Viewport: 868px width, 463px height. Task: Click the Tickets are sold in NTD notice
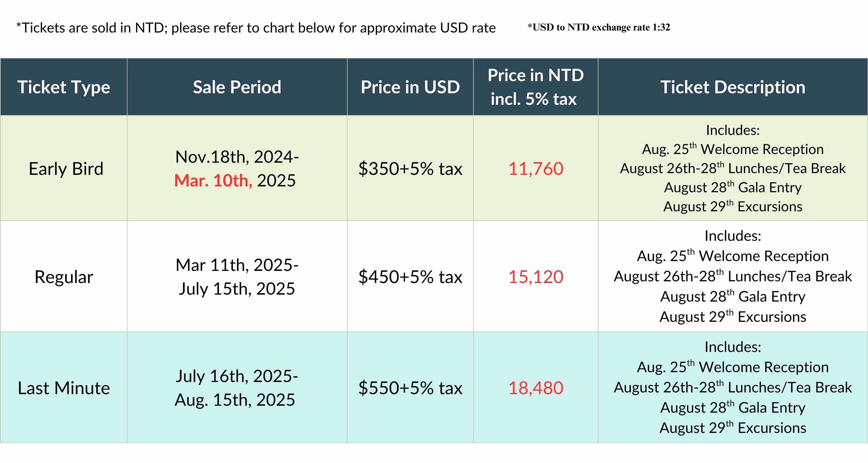pos(256,28)
